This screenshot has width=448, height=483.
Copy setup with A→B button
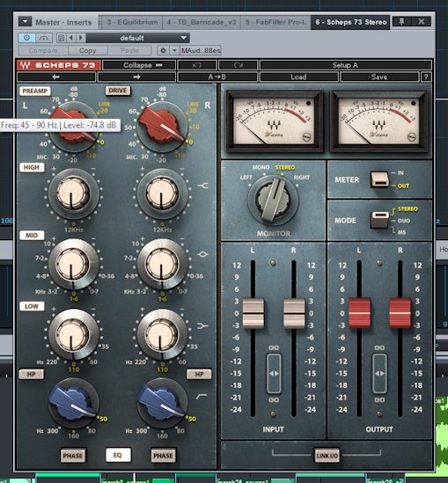217,77
